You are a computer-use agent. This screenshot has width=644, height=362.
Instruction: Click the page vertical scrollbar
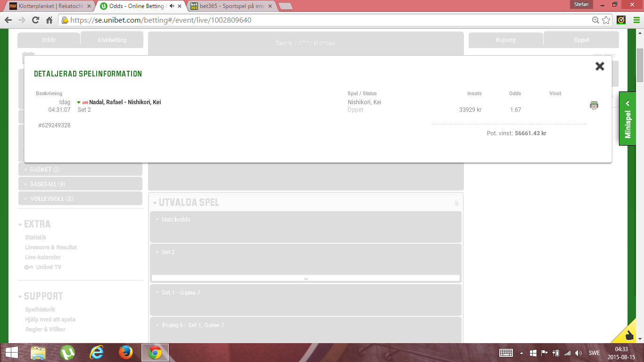click(640, 65)
